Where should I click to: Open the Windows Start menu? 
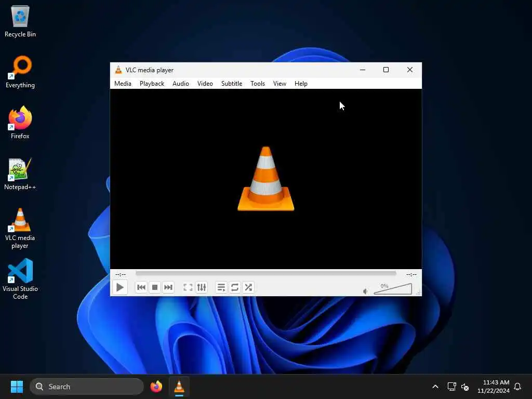tap(17, 387)
